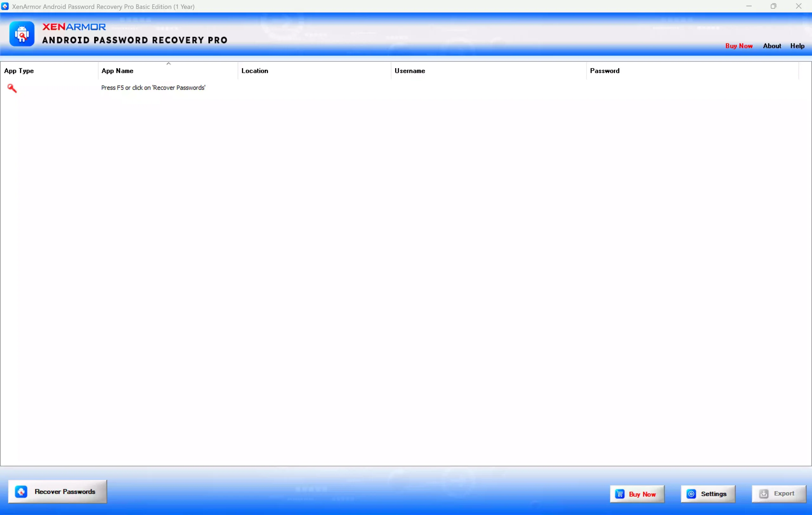Sort by App Name column header
The height and width of the screenshot is (515, 812).
[168, 71]
